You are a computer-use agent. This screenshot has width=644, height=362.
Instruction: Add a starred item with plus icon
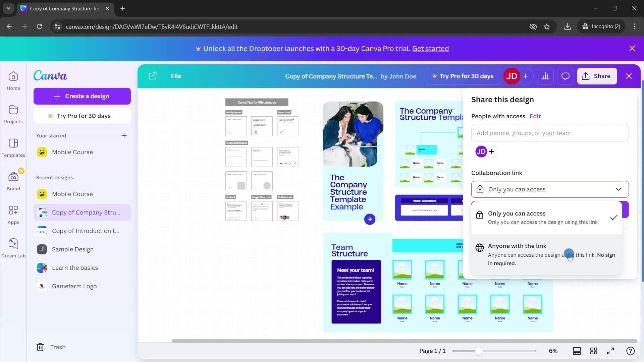(124, 135)
